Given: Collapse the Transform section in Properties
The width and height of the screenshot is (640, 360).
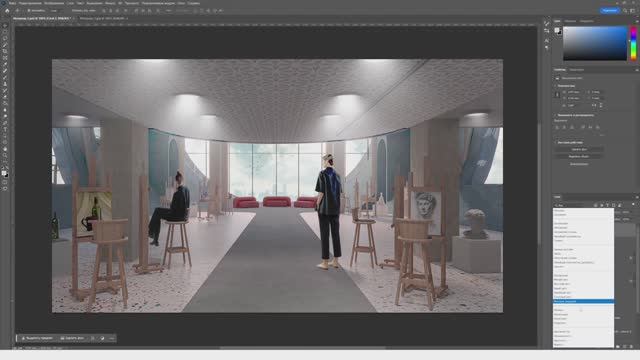Looking at the screenshot, I should click(556, 86).
